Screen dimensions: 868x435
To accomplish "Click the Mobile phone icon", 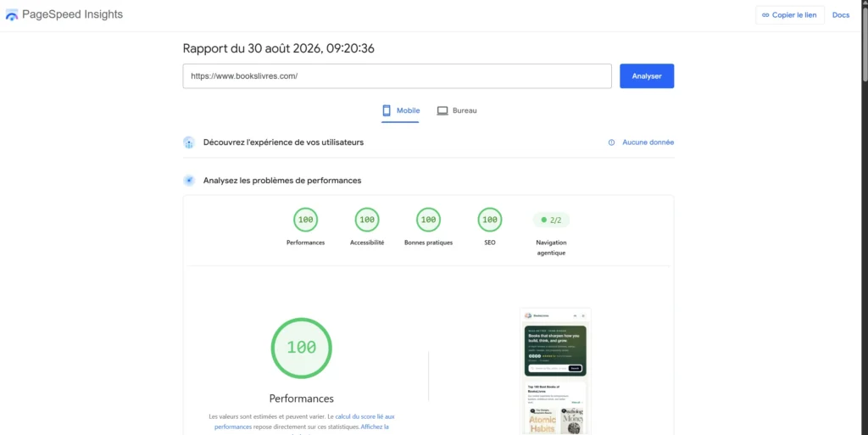I will tap(387, 111).
